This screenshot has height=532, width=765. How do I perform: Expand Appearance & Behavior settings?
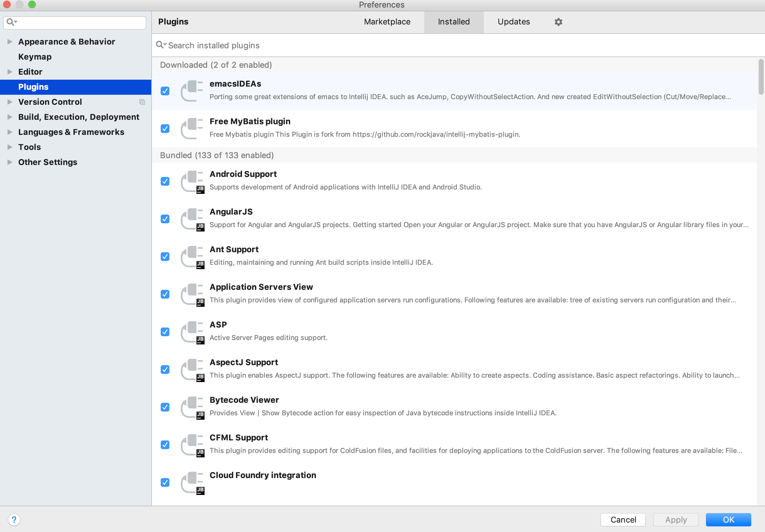[10, 42]
